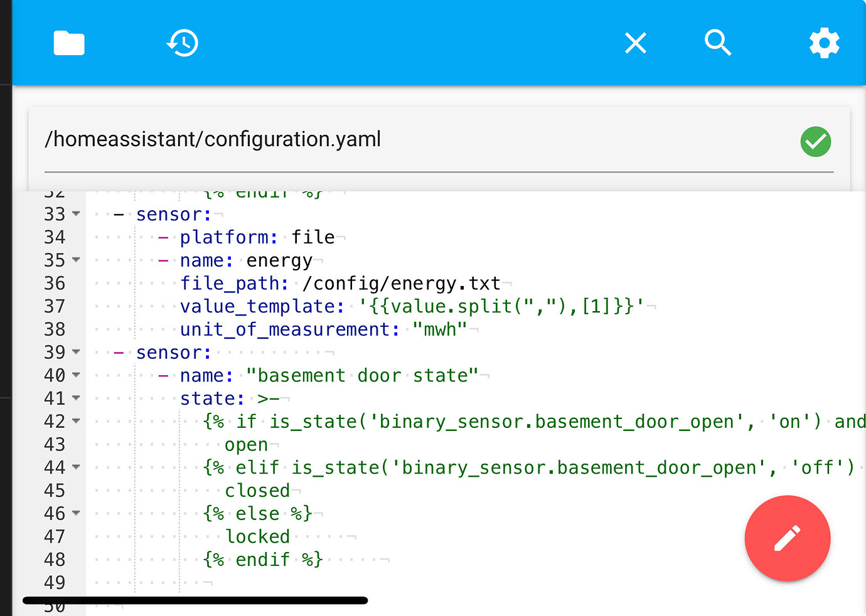View recently opened files history
This screenshot has height=616, width=866.
pyautogui.click(x=182, y=43)
